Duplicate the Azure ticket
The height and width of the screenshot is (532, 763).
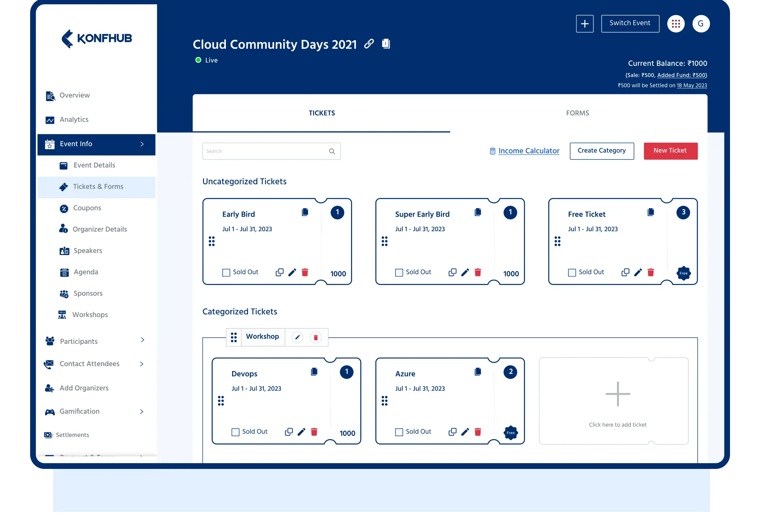pyautogui.click(x=452, y=432)
